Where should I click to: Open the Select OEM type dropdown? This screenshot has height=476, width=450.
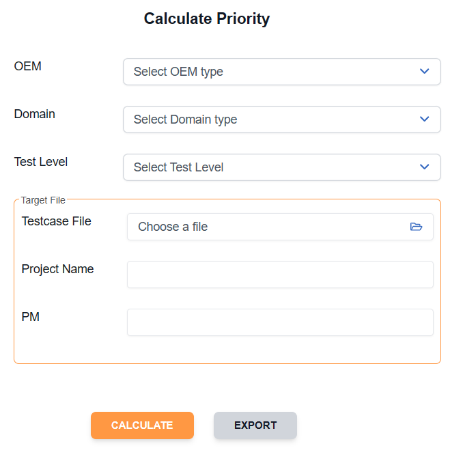tap(281, 72)
